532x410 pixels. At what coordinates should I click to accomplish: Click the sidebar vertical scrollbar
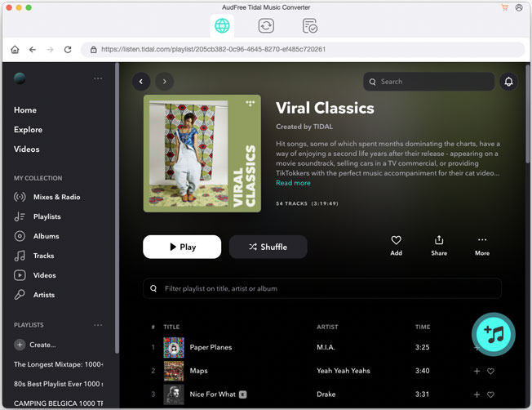pos(117,208)
